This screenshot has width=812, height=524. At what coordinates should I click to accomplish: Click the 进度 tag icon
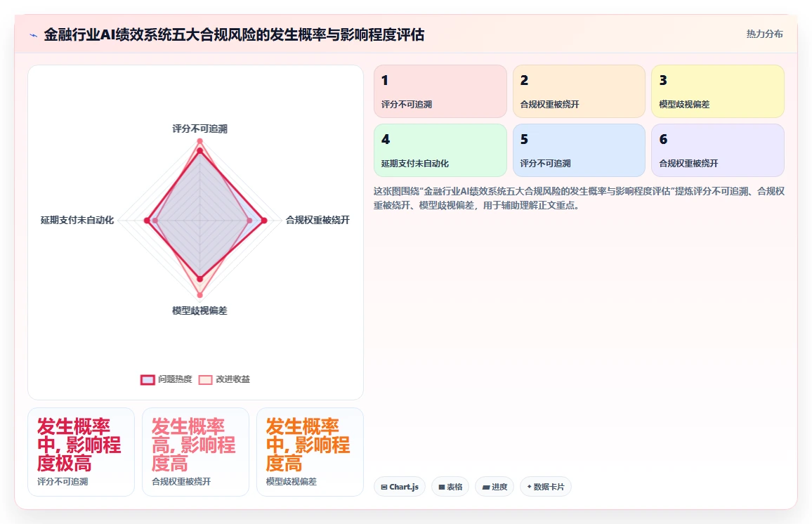tap(486, 487)
